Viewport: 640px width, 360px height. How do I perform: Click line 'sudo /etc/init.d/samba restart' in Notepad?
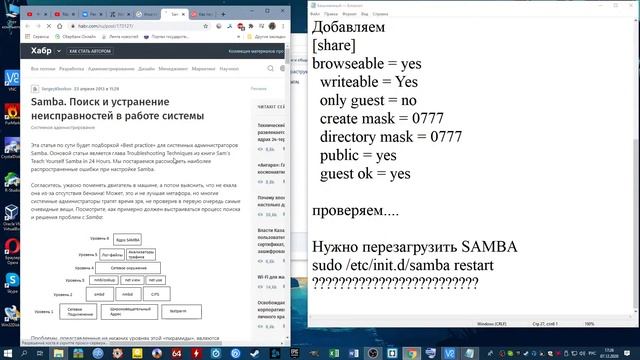coord(402,265)
